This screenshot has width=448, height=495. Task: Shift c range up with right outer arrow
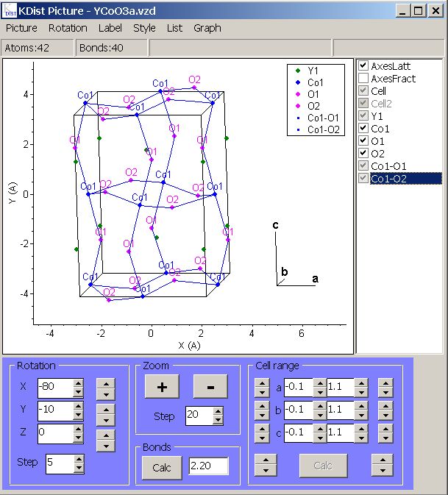[x=385, y=429]
